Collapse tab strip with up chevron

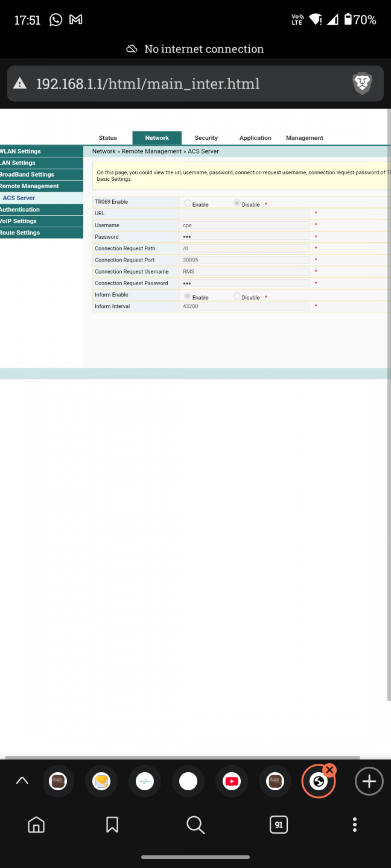pyautogui.click(x=22, y=782)
